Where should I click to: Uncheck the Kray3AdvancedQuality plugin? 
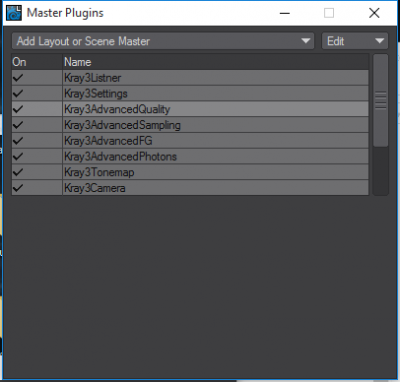tap(18, 109)
